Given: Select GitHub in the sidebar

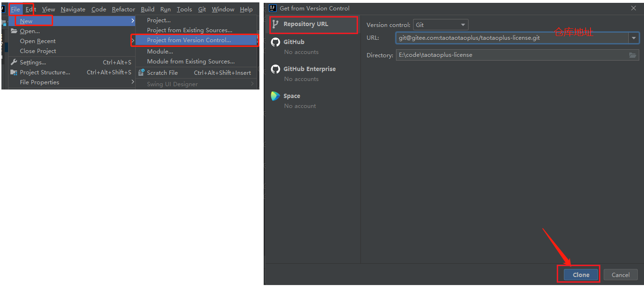Looking at the screenshot, I should 294,42.
